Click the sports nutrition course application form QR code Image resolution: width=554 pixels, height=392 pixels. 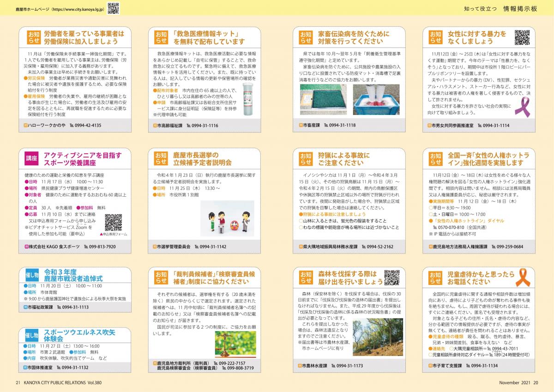(x=114, y=222)
